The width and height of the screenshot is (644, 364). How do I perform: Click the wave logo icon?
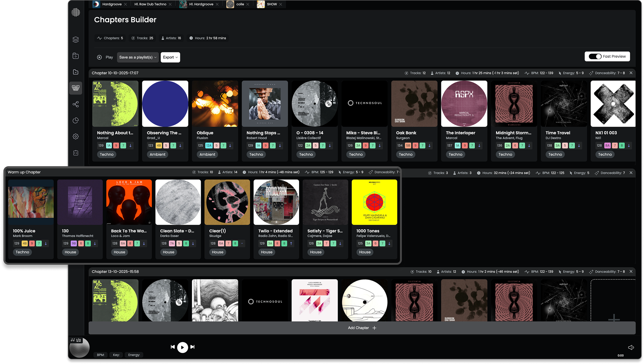point(76,13)
